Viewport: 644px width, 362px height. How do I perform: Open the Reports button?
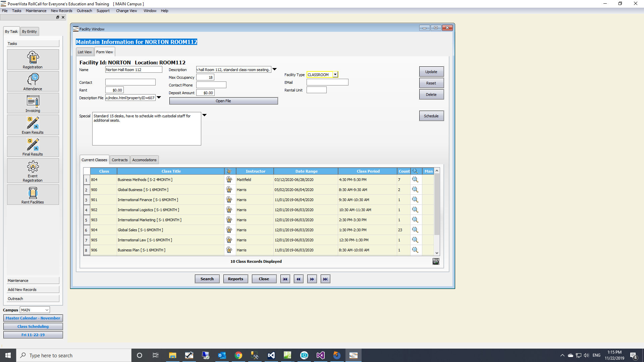click(235, 279)
